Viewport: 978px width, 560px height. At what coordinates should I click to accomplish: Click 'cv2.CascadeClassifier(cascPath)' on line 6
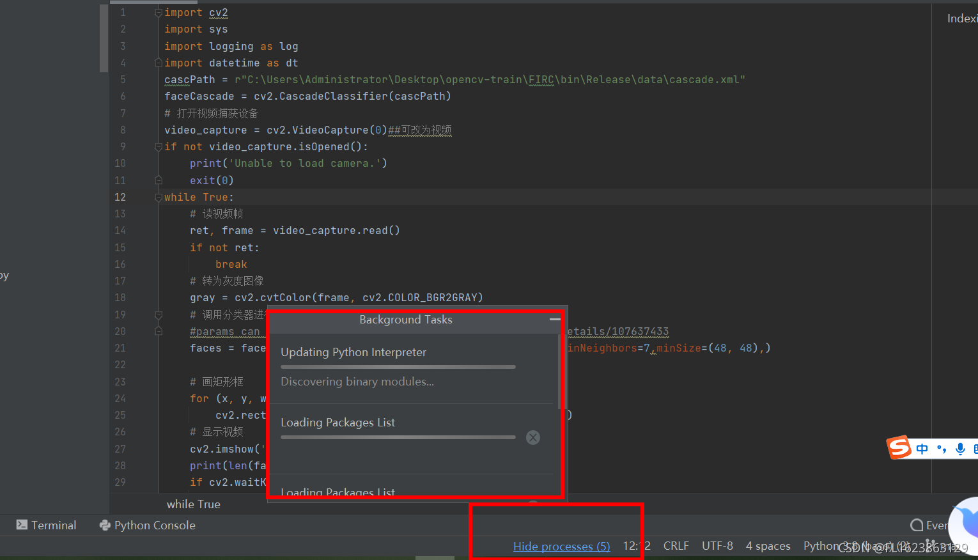(x=353, y=96)
